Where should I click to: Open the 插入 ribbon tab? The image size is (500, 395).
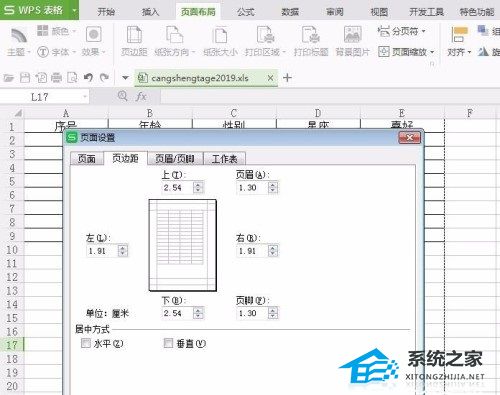[150, 12]
